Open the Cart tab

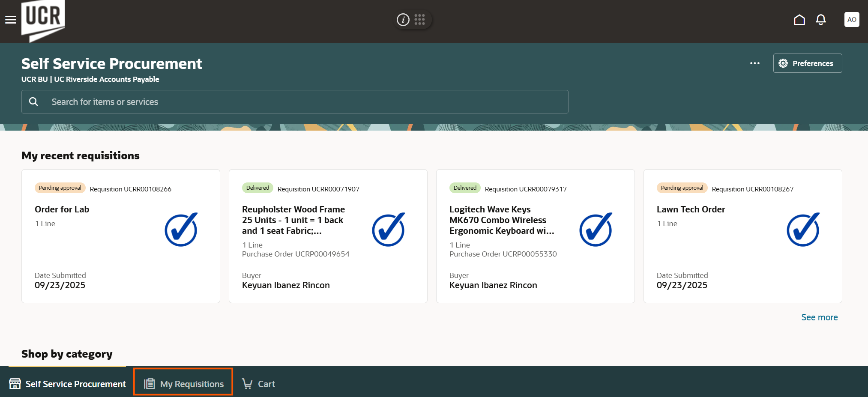tap(259, 384)
